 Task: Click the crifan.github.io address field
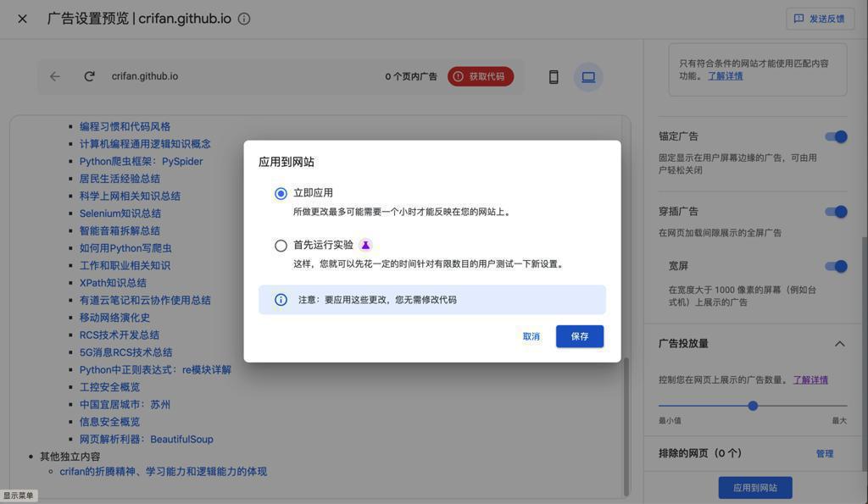[x=145, y=76]
